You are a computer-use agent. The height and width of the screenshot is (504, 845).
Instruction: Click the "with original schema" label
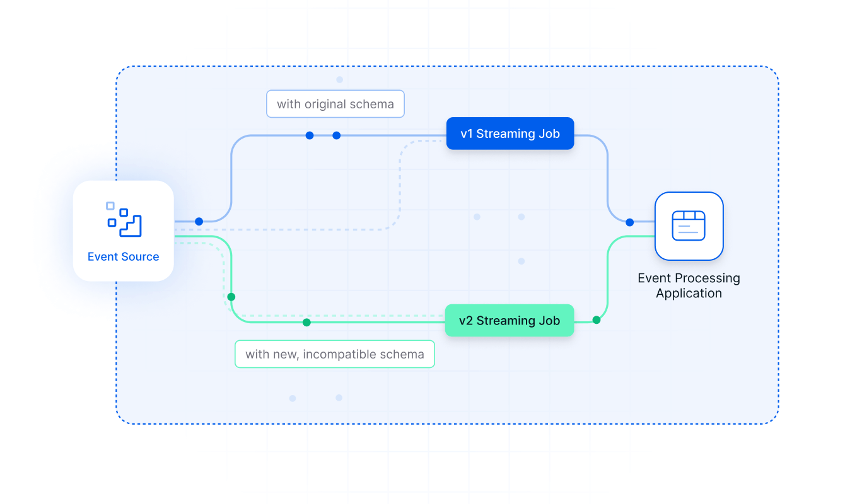pos(335,105)
